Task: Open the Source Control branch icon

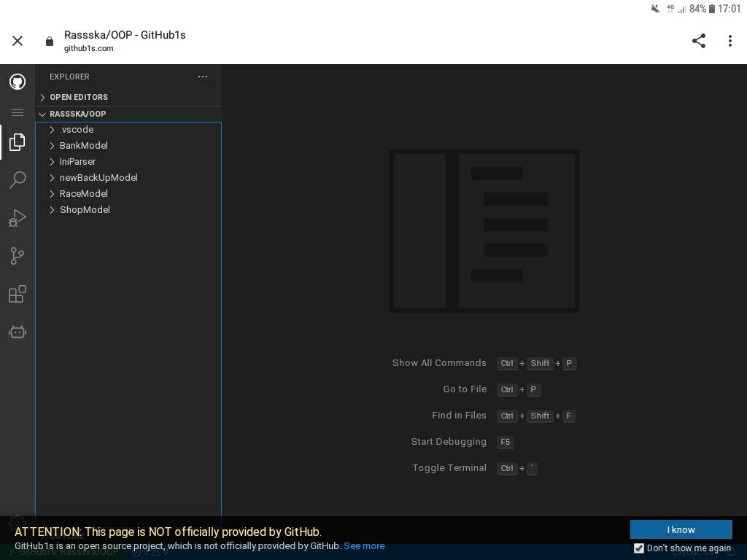Action: coord(18,256)
